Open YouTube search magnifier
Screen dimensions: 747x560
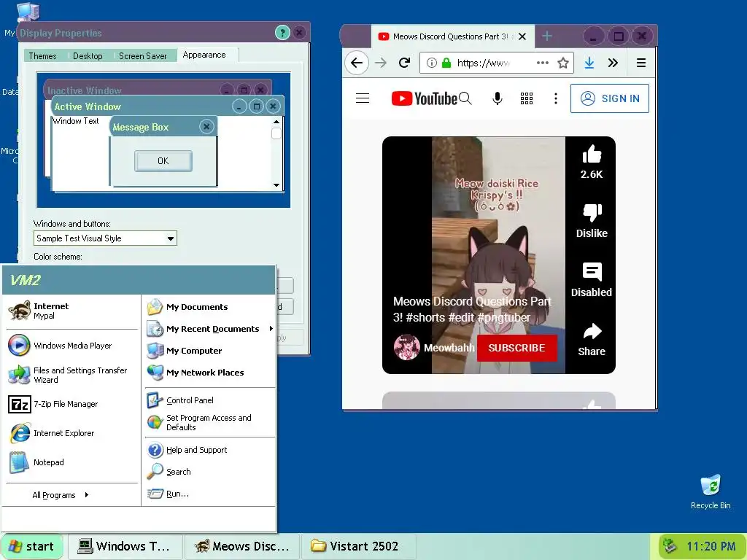(x=465, y=98)
